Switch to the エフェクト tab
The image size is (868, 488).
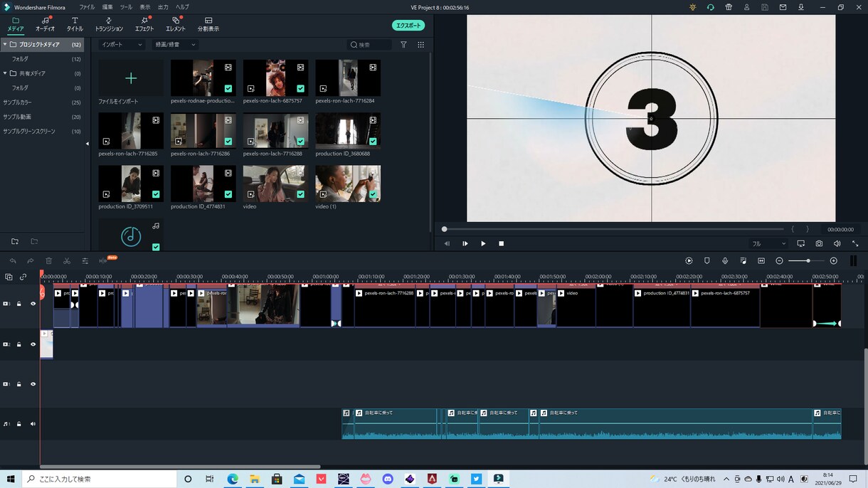(x=144, y=24)
